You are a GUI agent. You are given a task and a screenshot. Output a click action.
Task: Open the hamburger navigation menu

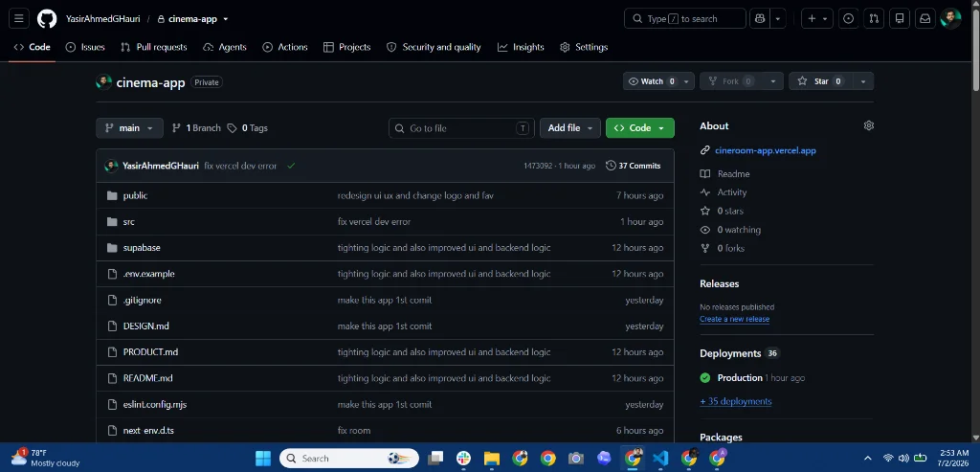tap(19, 19)
